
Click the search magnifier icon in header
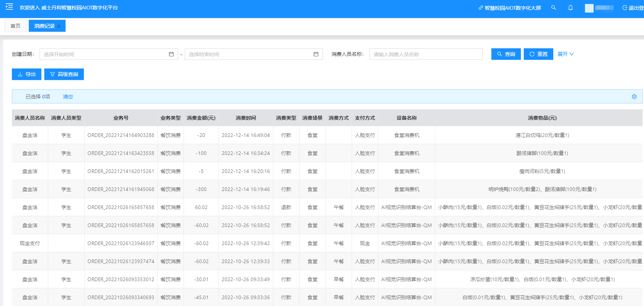click(554, 8)
